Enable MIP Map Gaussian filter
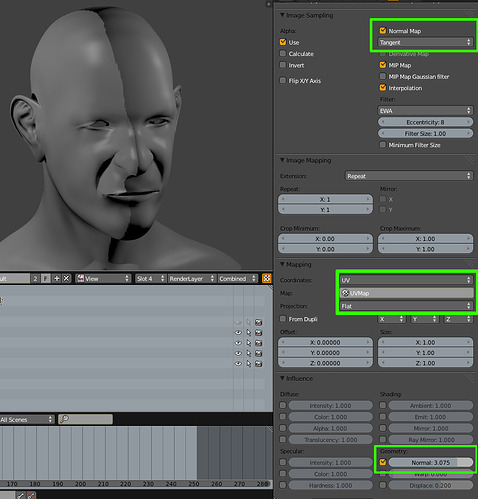 (x=383, y=76)
